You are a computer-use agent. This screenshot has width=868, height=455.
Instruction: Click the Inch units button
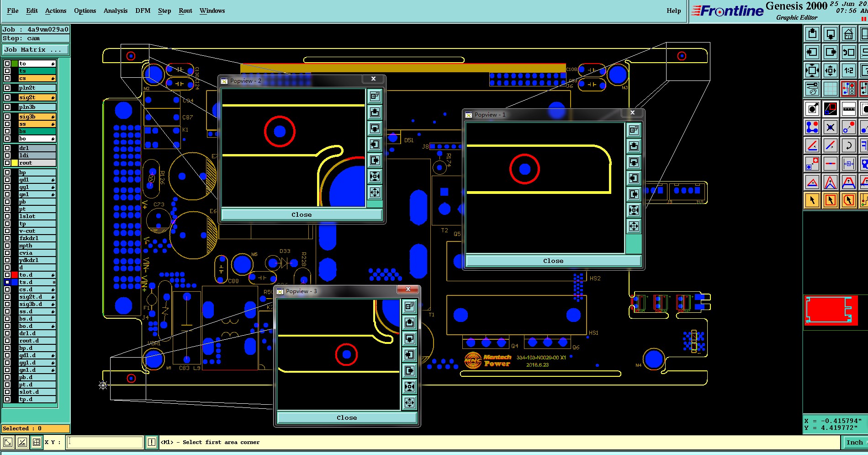[855, 442]
